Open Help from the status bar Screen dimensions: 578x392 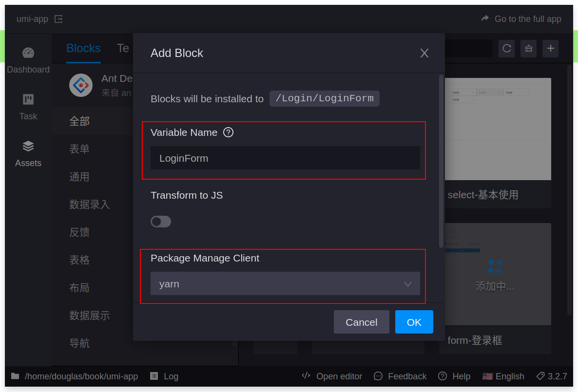click(442, 376)
